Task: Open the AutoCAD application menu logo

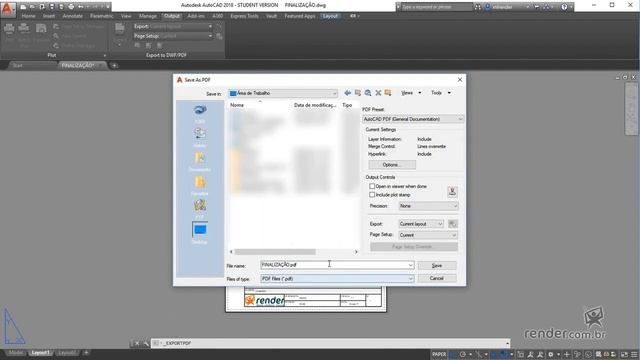Action: [x=8, y=9]
